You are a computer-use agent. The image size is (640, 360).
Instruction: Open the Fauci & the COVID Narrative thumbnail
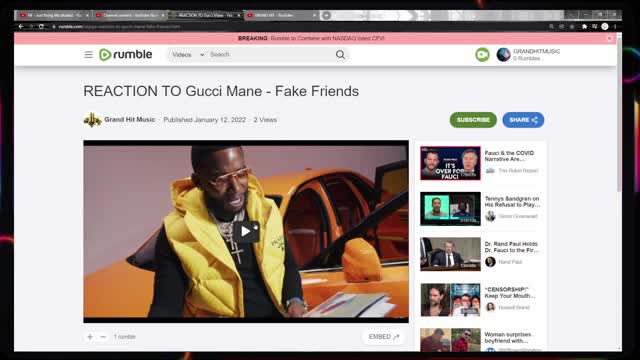point(450,163)
